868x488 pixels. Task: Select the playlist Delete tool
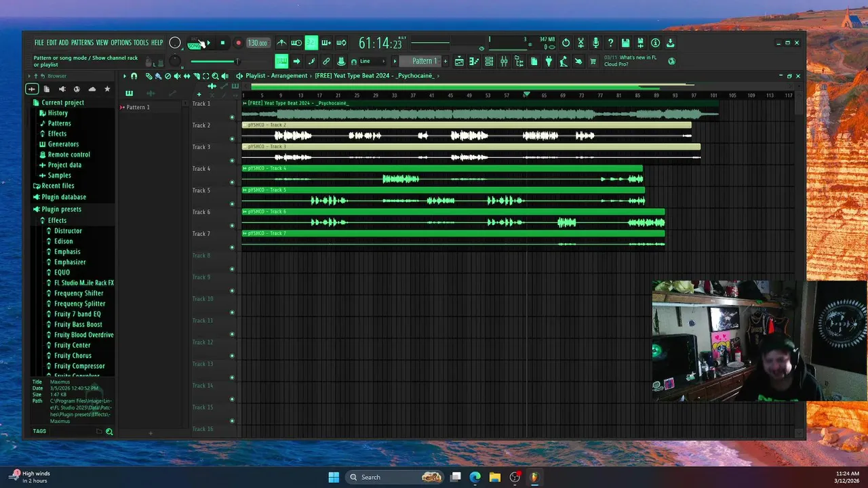[167, 76]
